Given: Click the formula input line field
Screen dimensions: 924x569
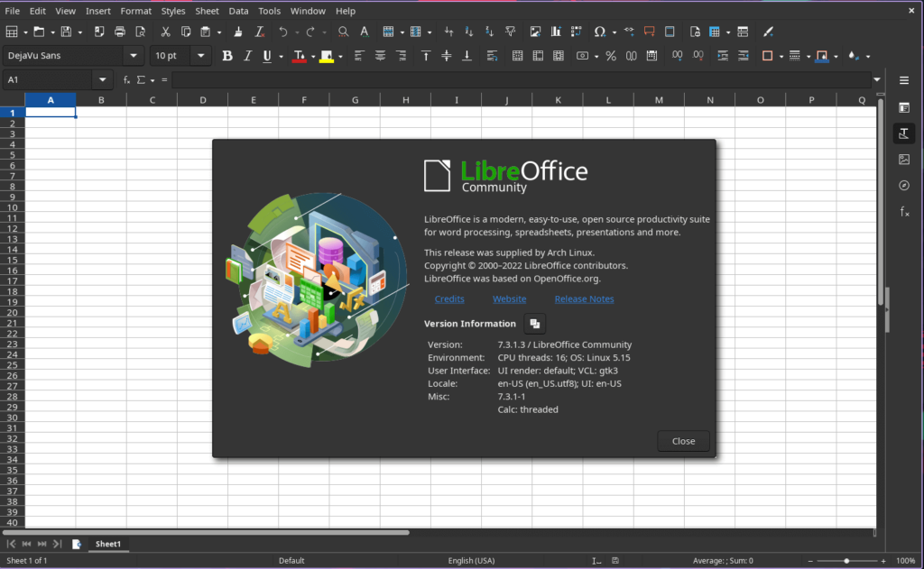Looking at the screenshot, I should coord(521,79).
